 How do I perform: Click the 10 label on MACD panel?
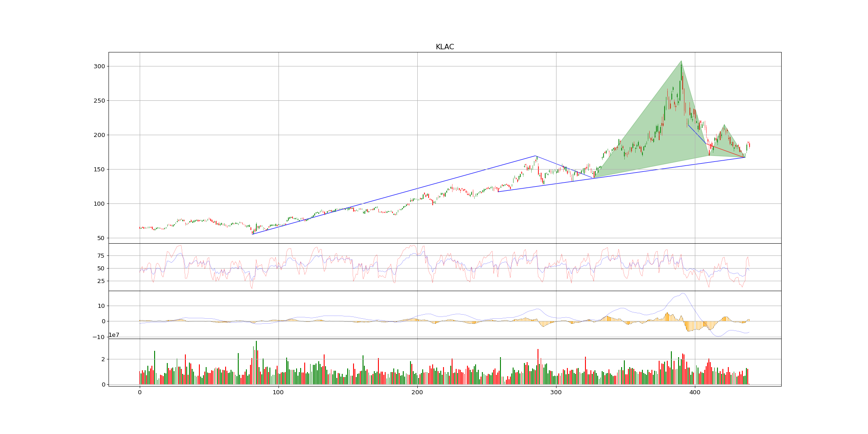pyautogui.click(x=101, y=306)
